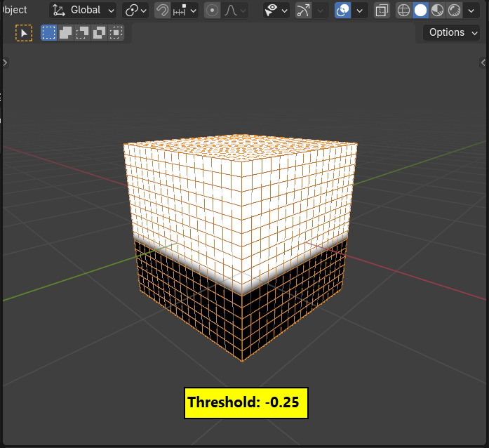Open the Global transform orientation dropdown
489x448 pixels.
click(x=83, y=11)
